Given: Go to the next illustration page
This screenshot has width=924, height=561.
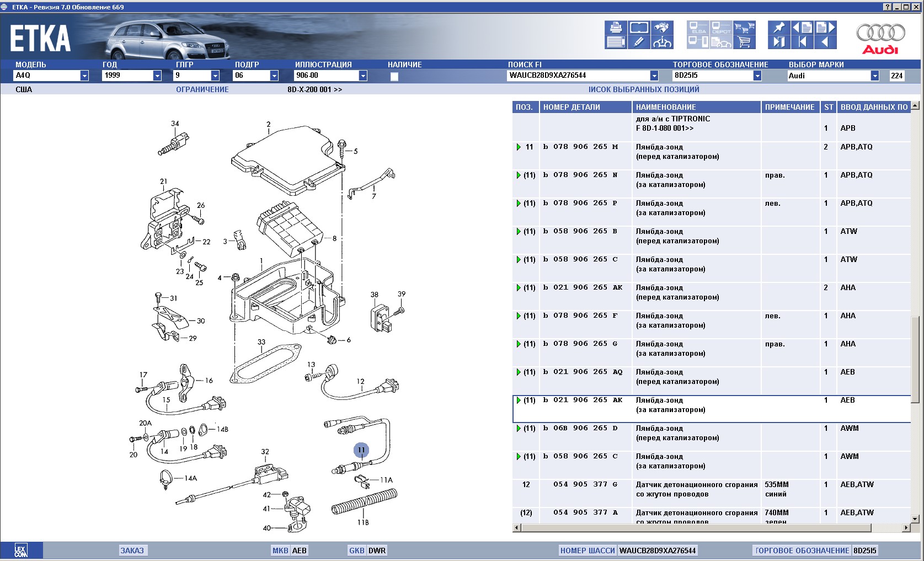Looking at the screenshot, I should pyautogui.click(x=826, y=28).
